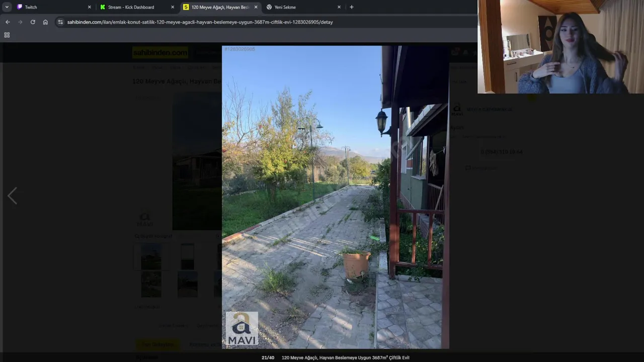Close the Yeni Sekme tab
The height and width of the screenshot is (362, 644).
pos(339,7)
